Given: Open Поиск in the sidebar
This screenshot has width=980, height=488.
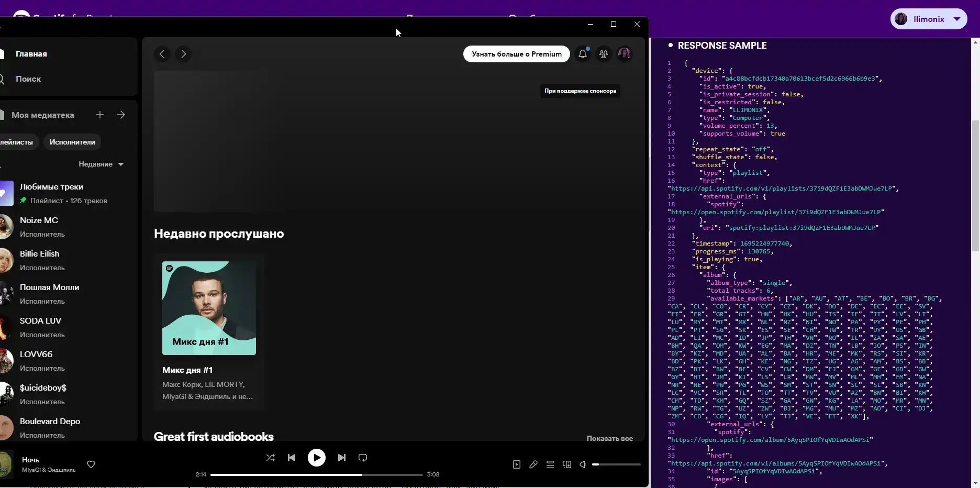Looking at the screenshot, I should [28, 79].
